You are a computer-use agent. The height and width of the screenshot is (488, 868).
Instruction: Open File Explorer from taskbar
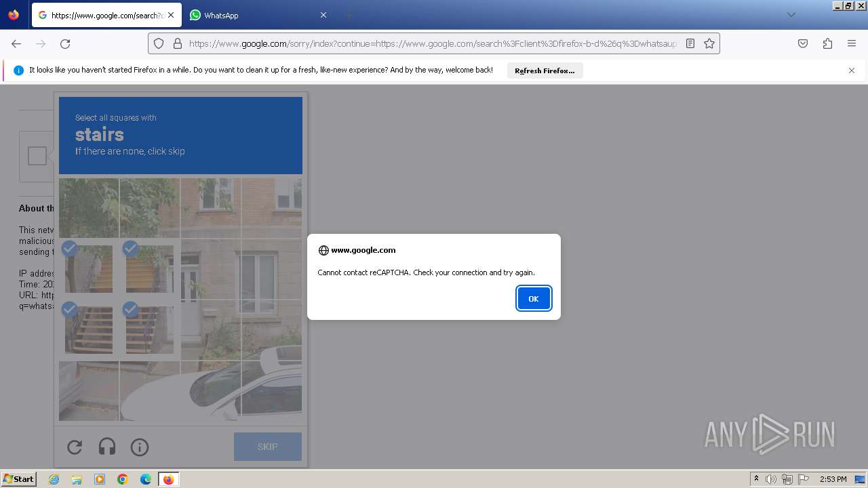coord(77,479)
